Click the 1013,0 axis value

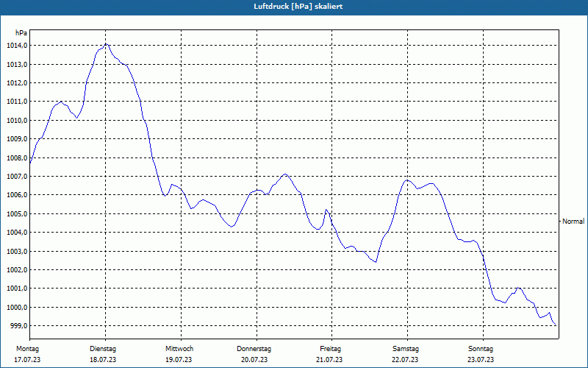click(17, 64)
